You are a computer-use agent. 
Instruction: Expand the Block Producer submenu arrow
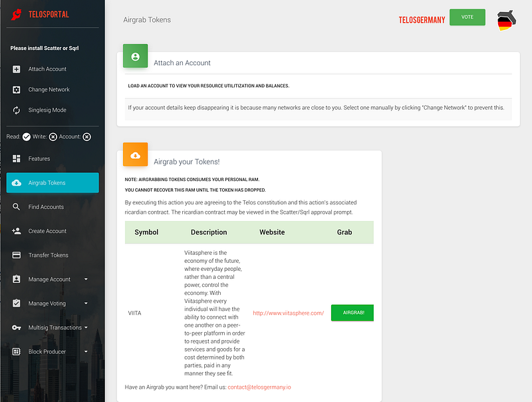(86, 351)
